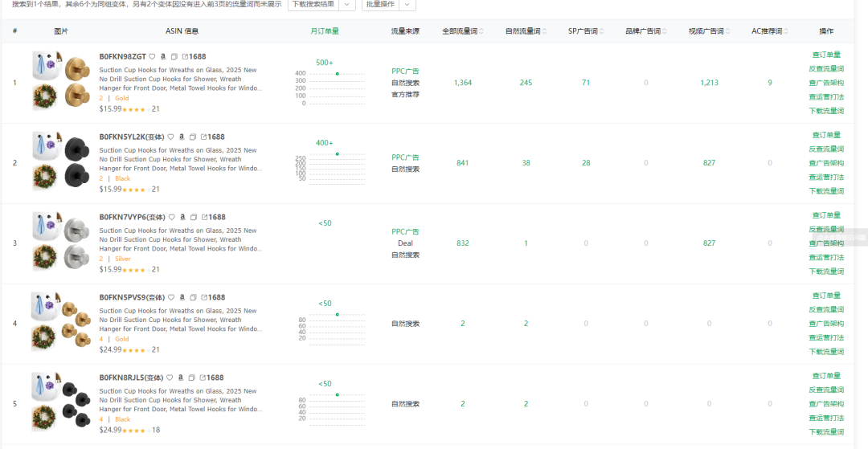Click the data point on row 2 monthly chart

pos(337,153)
